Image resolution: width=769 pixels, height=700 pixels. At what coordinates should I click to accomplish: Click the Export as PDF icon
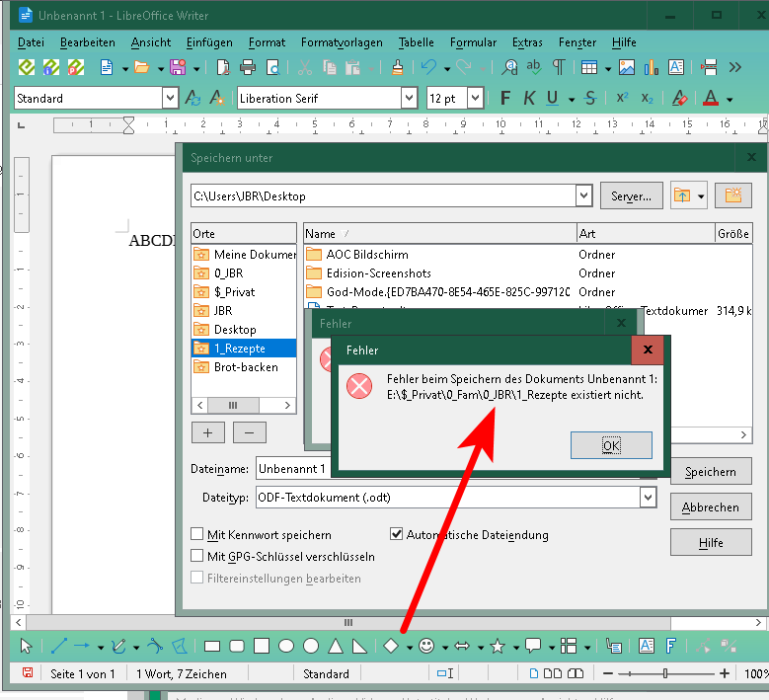point(223,67)
